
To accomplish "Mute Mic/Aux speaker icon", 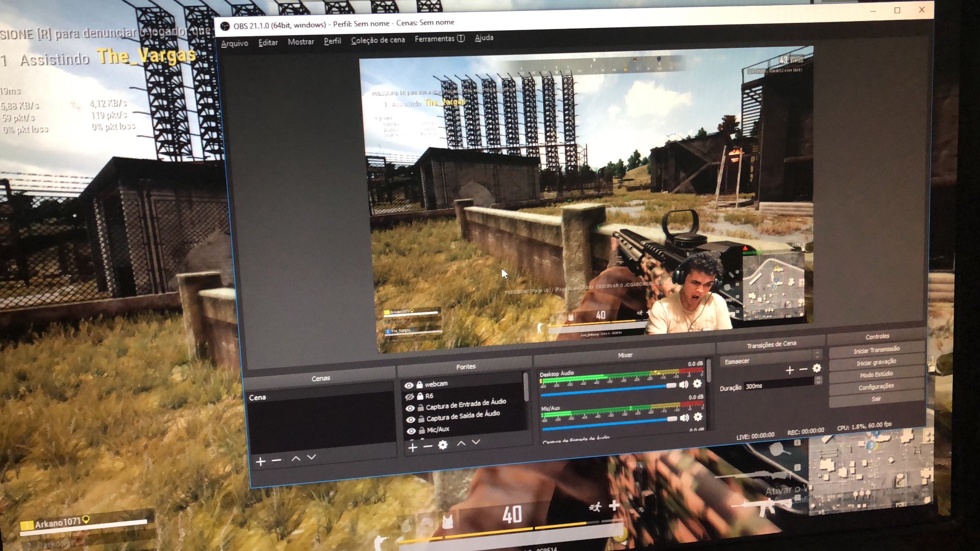I will pyautogui.click(x=685, y=418).
